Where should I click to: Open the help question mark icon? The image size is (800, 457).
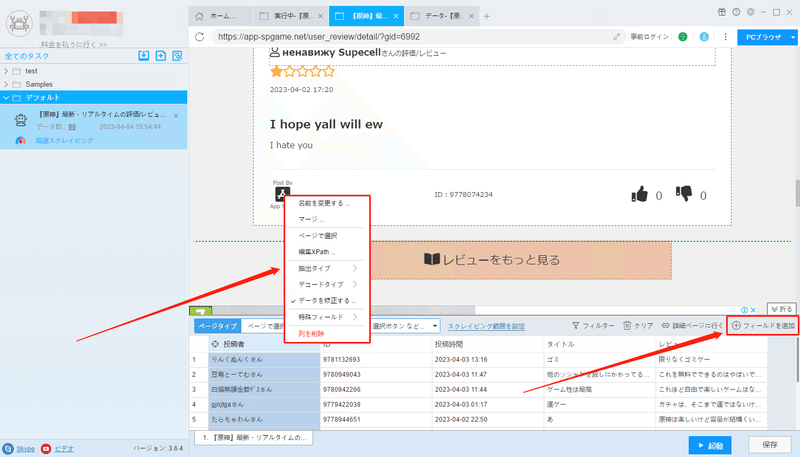click(736, 12)
